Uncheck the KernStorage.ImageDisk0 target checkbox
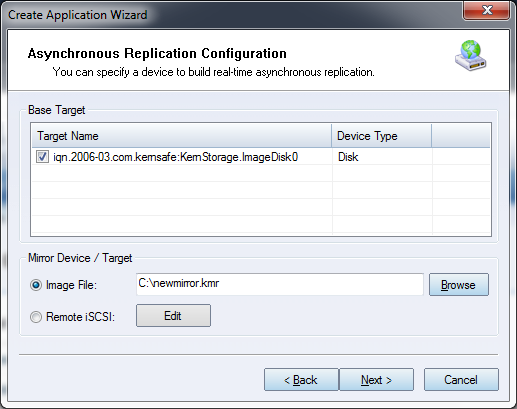This screenshot has width=517, height=409. pos(42,157)
